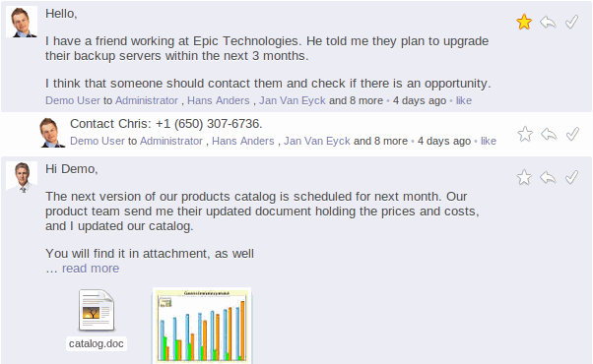Like the Epic Technologies message
The width and height of the screenshot is (593, 364).
click(464, 100)
